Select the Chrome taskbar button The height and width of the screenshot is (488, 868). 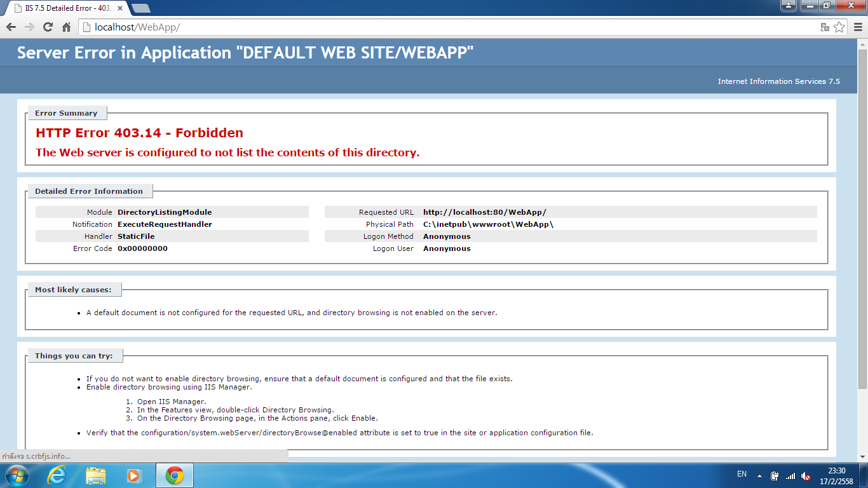pyautogui.click(x=174, y=475)
